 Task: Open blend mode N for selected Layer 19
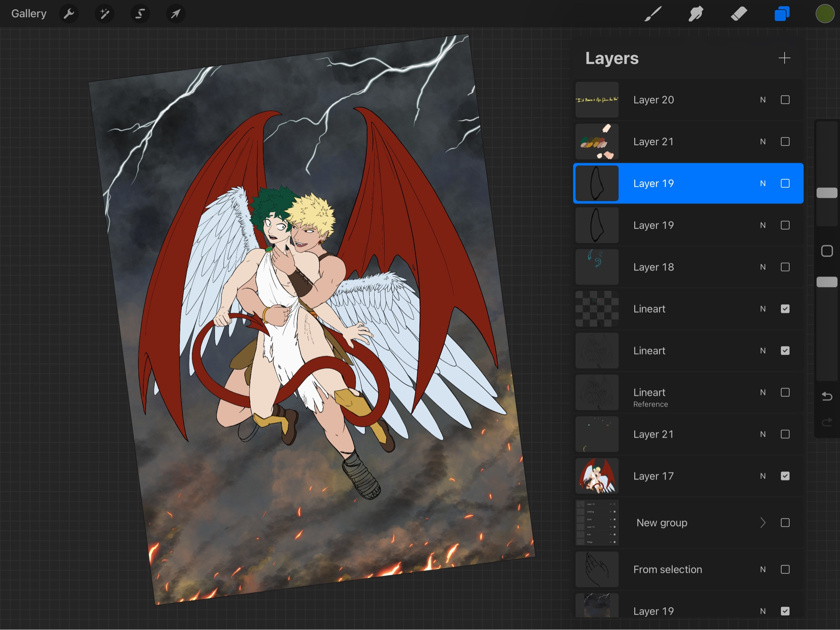tap(763, 184)
